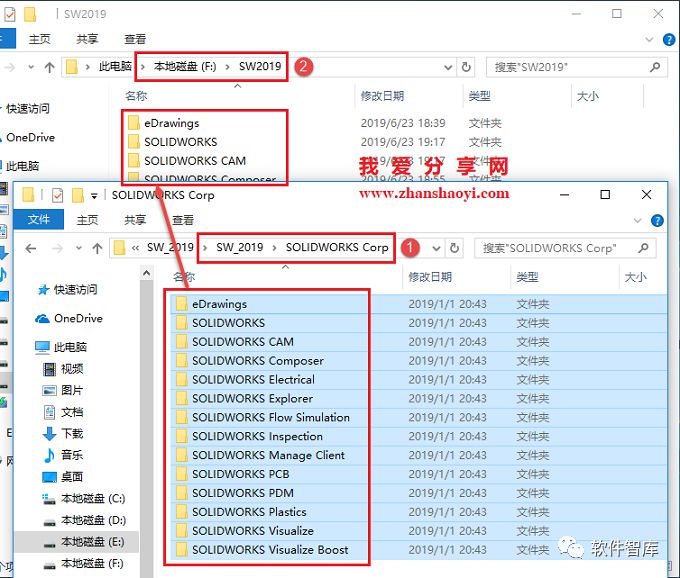Image resolution: width=680 pixels, height=578 pixels.
Task: Select eDrawings folder in SW2019 window
Action: [x=171, y=123]
